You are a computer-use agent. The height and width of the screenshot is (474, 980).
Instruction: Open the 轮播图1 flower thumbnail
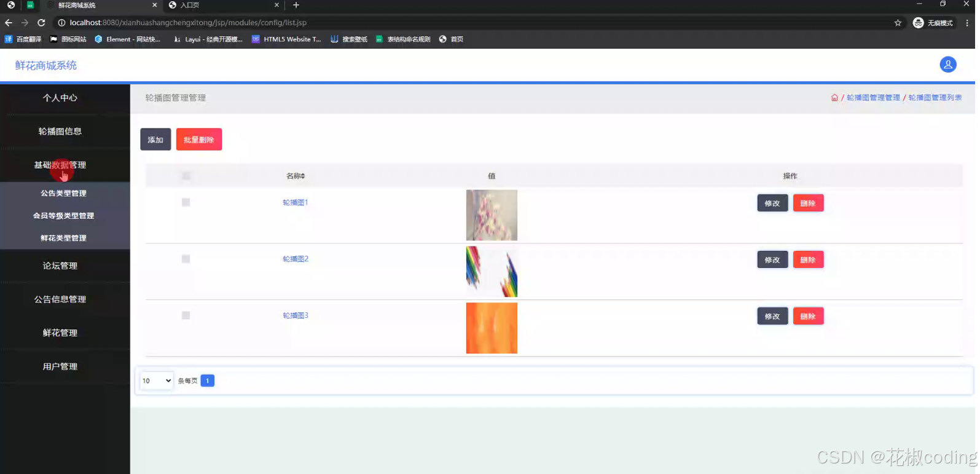(492, 215)
